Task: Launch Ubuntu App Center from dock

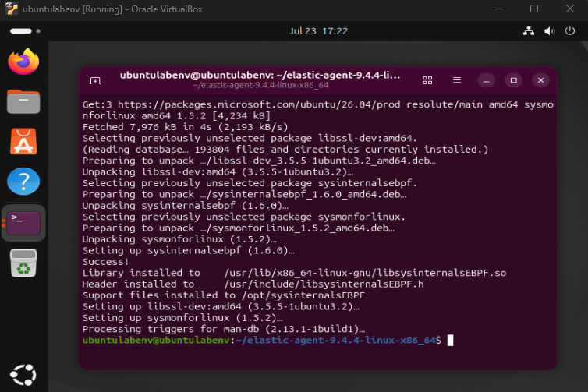Action: pyautogui.click(x=23, y=141)
